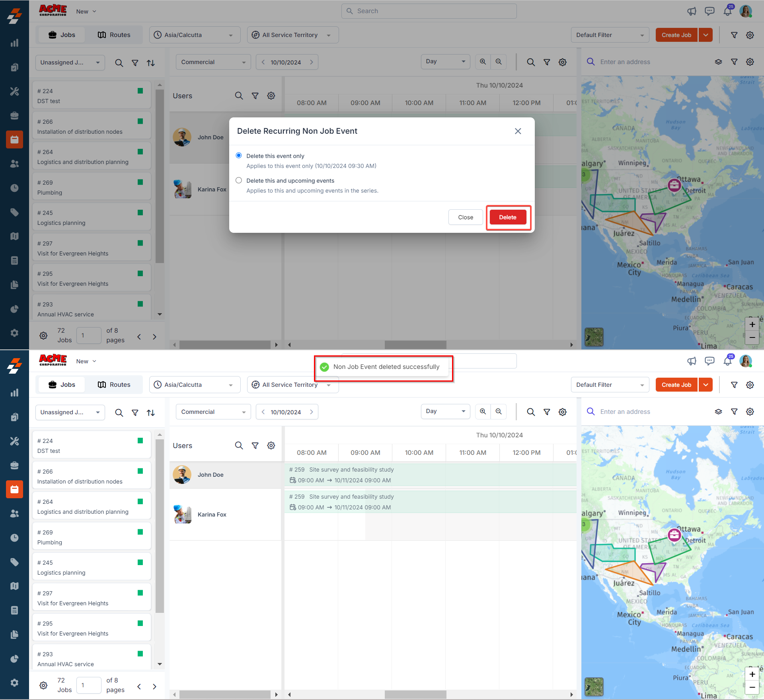
Task: Click the filter icon right of Create Job in the toast screen
Action: pyautogui.click(x=734, y=385)
